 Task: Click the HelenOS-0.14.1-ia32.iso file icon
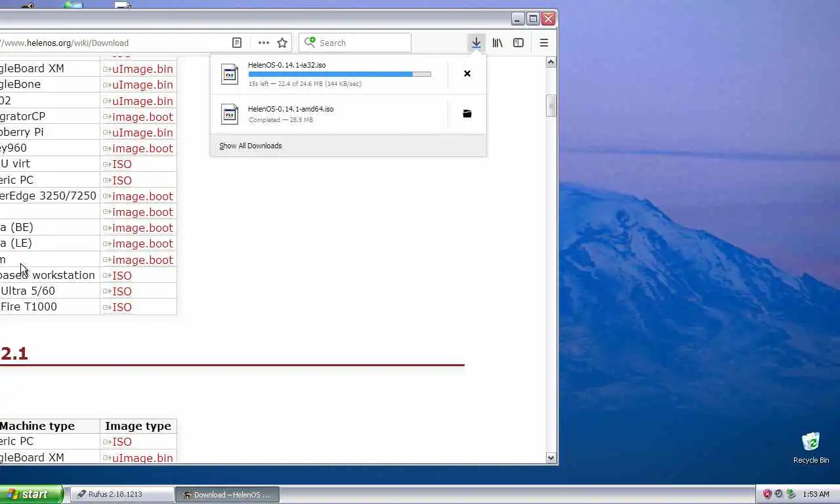(x=230, y=74)
